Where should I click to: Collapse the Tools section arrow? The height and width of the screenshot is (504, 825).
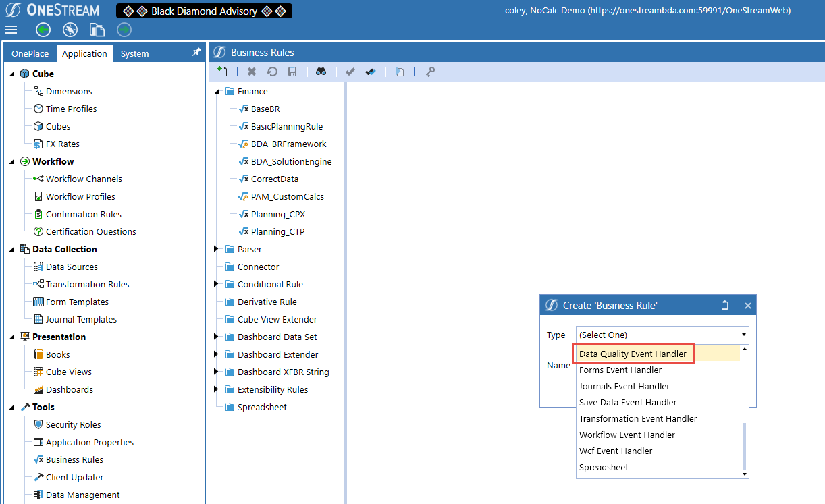tap(12, 407)
